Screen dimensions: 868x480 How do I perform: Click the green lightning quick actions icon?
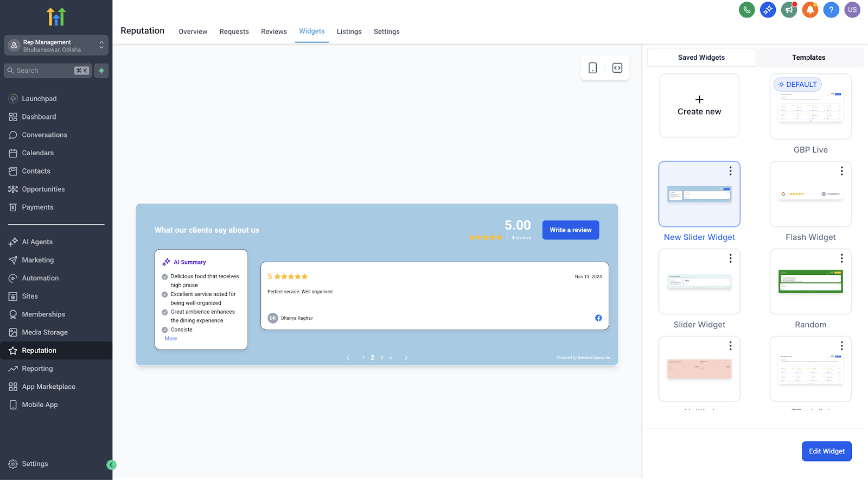coord(101,71)
